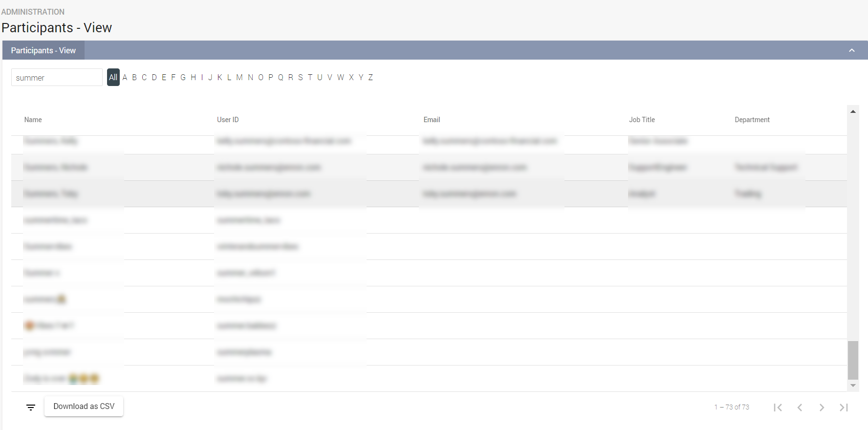Filter participants by letter G
Viewport: 868px width, 430px height.
(183, 77)
